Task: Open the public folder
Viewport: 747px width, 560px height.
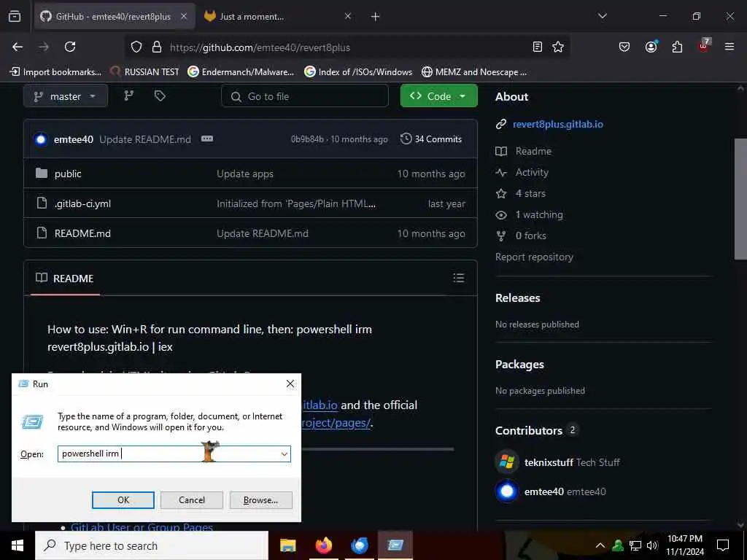Action: (x=68, y=174)
